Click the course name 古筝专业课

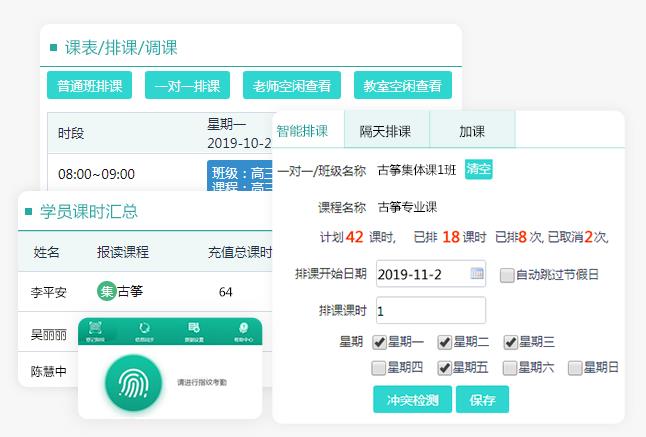(407, 207)
